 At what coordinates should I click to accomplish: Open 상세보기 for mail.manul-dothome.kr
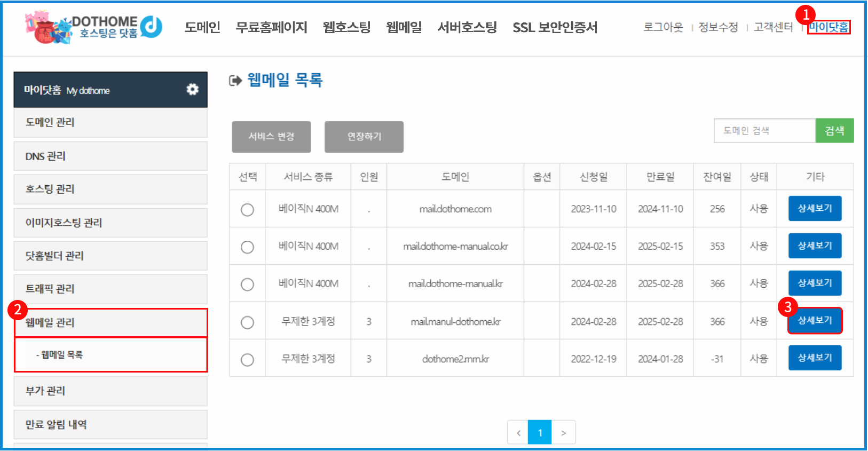[x=815, y=321]
